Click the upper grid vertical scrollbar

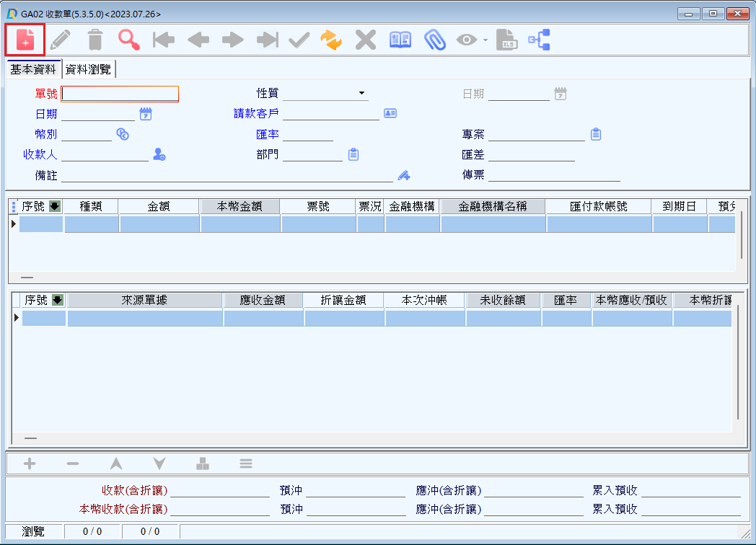pos(741,234)
